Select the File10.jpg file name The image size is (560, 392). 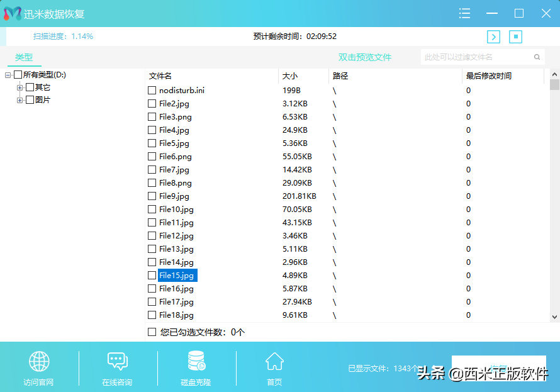176,209
